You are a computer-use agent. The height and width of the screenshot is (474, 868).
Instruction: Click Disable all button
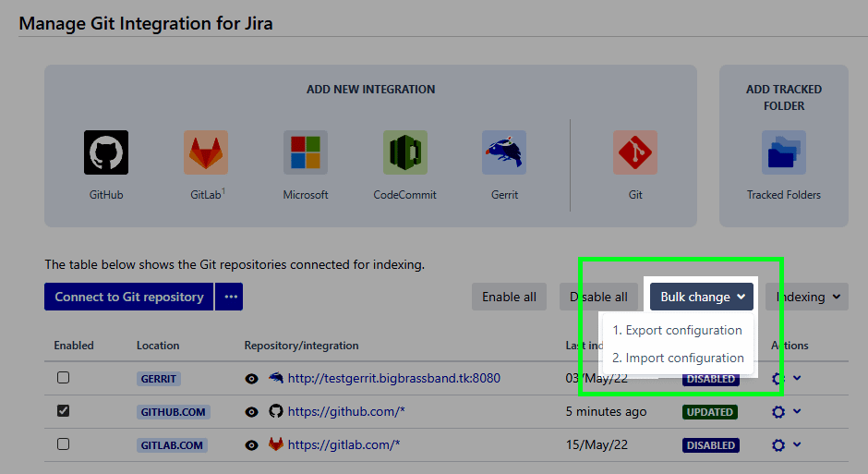click(598, 297)
